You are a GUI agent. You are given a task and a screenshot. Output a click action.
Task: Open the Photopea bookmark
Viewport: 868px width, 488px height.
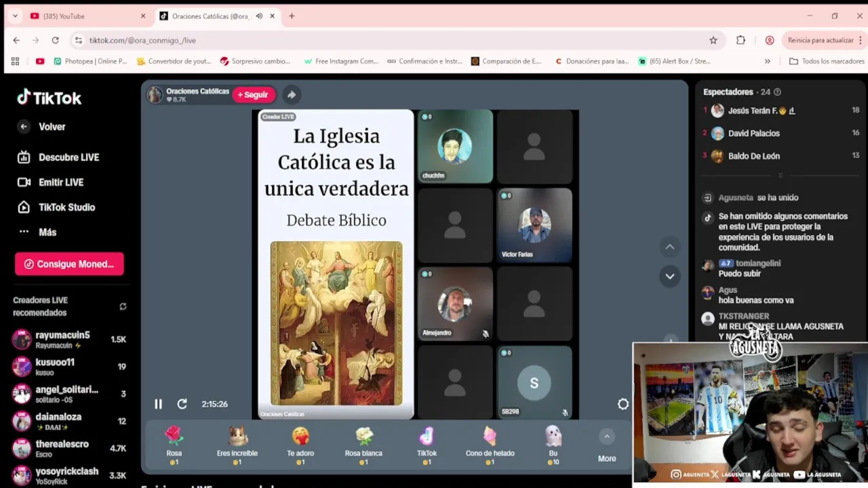(90, 61)
